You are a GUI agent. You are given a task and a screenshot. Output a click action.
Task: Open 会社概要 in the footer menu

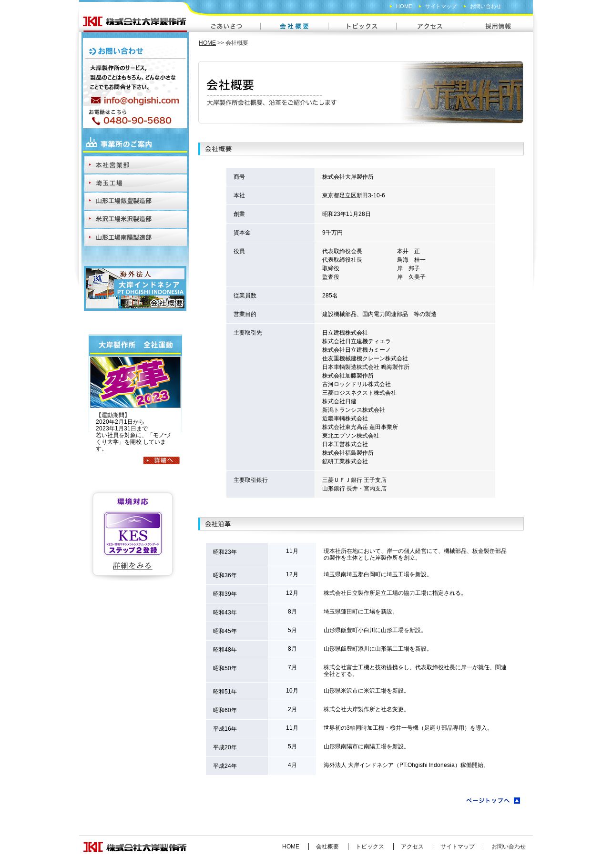327,847
